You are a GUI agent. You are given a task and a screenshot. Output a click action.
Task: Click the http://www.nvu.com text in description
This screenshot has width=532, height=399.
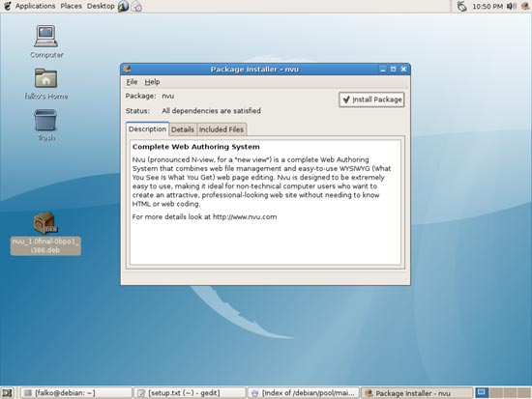pos(245,217)
